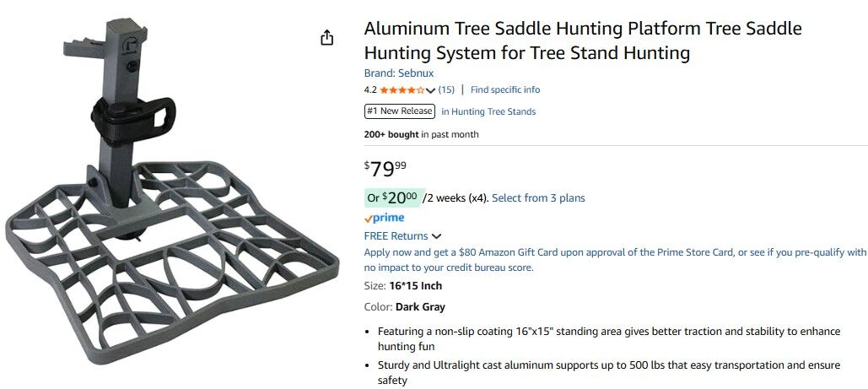Visit the Brand: Sebnux store link
Image resolution: width=868 pixels, height=389 pixels.
pos(399,73)
